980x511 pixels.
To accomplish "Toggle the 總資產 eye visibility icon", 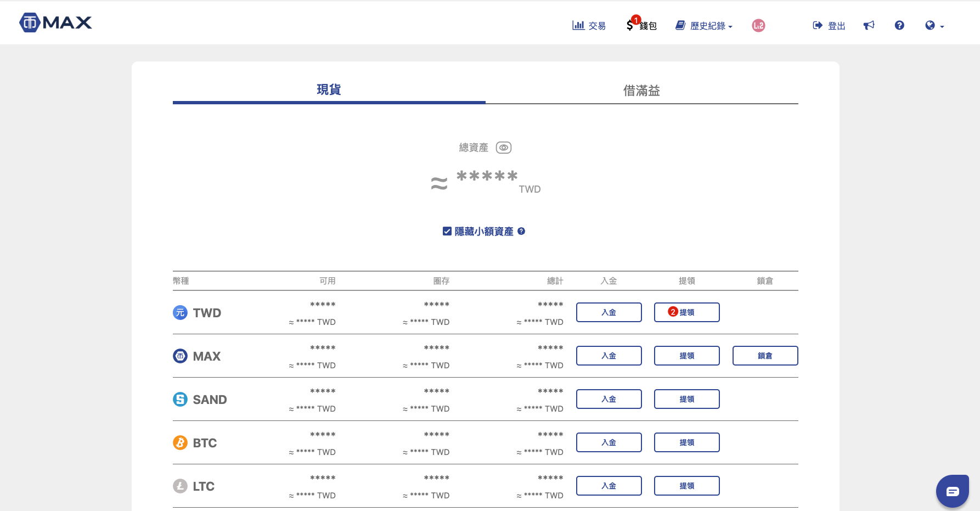I will [504, 148].
